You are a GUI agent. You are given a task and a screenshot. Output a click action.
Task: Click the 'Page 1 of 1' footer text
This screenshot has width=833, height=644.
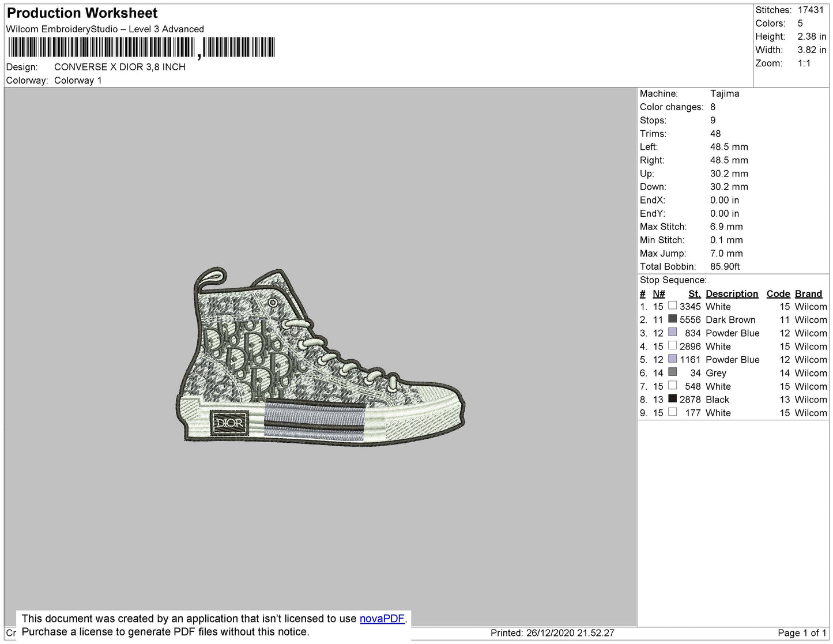coord(802,632)
